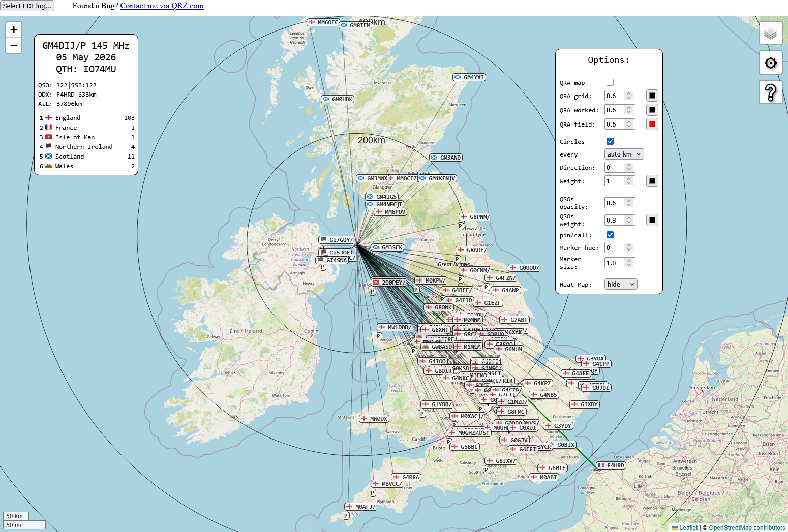The width and height of the screenshot is (788, 532).
Task: Click the M0ABT station marker
Action: click(x=544, y=477)
